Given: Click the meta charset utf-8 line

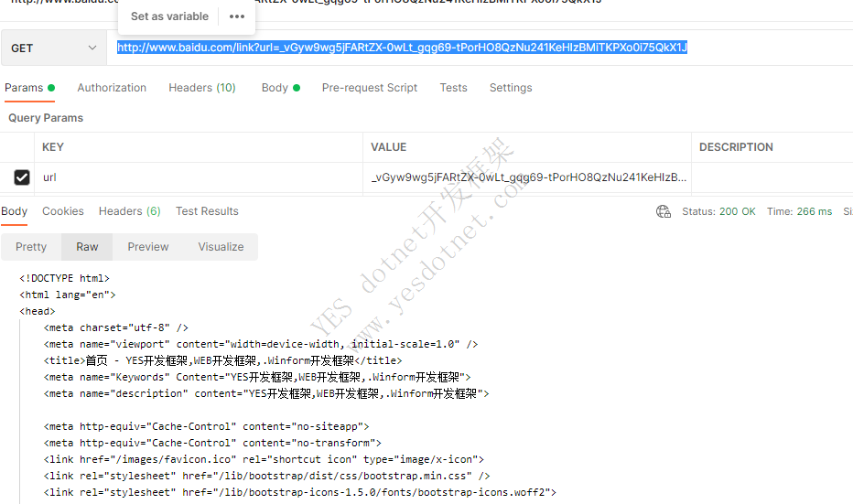Looking at the screenshot, I should coord(116,327).
